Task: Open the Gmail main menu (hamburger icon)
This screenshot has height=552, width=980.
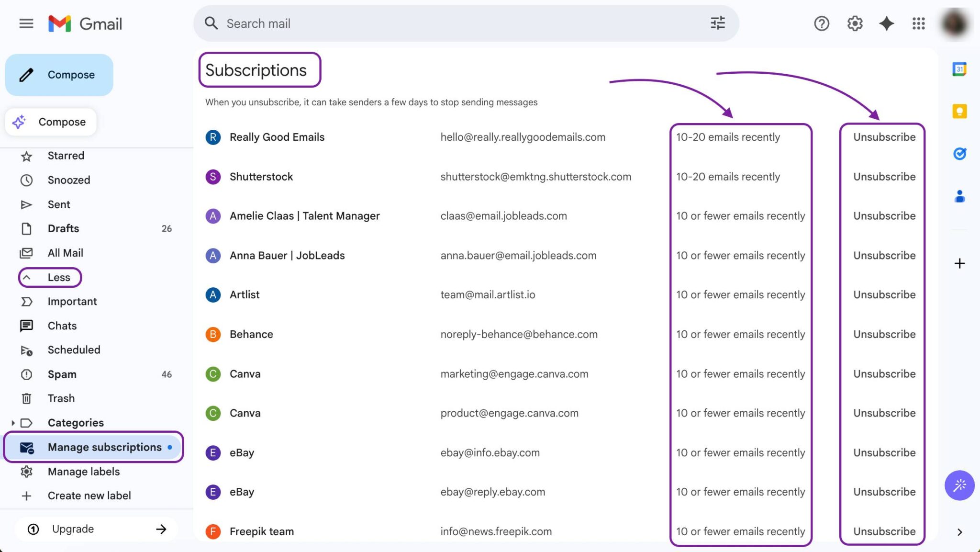Action: coord(26,23)
